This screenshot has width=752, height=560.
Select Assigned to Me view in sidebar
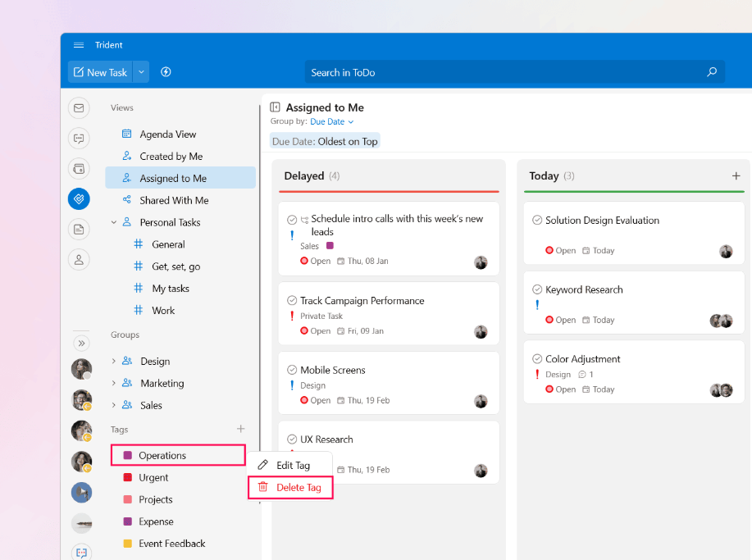pos(180,179)
